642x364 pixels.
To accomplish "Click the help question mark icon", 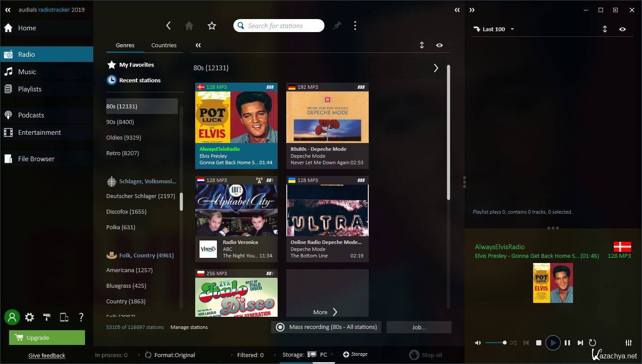I will (81, 318).
